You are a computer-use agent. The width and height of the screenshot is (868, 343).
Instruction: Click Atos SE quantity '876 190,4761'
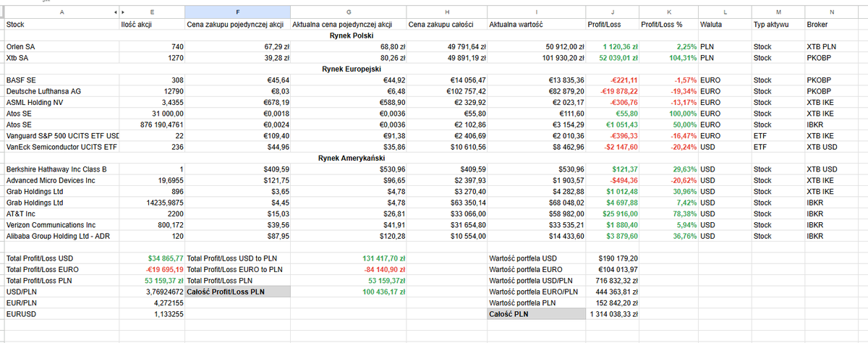click(152, 124)
